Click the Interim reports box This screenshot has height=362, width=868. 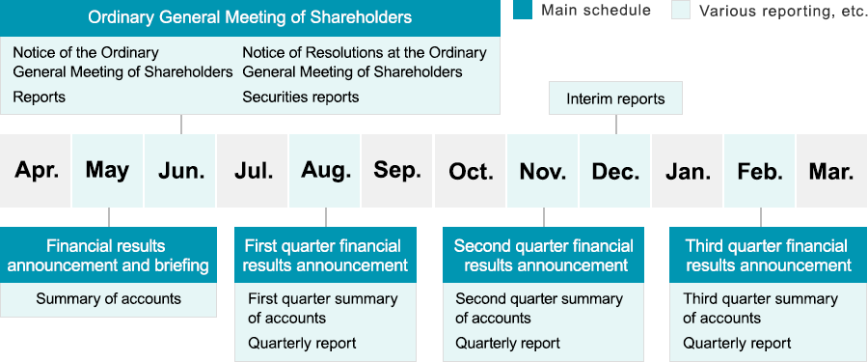[x=615, y=98]
